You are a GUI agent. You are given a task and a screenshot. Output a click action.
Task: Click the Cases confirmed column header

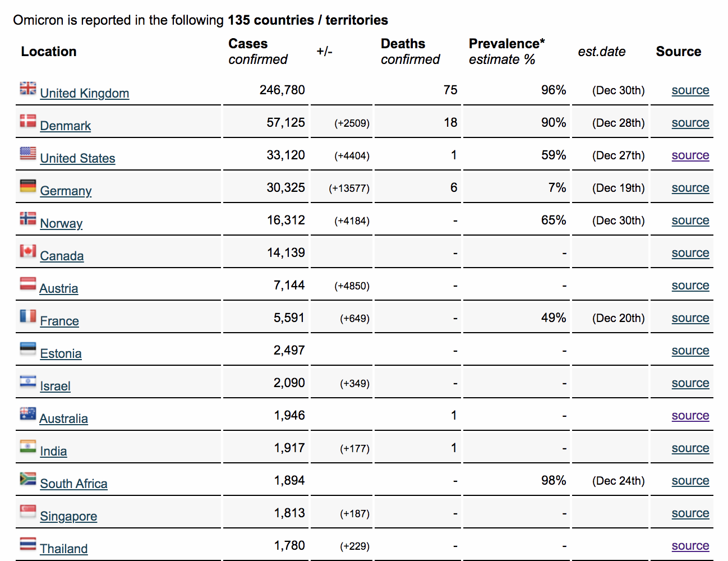click(x=257, y=52)
